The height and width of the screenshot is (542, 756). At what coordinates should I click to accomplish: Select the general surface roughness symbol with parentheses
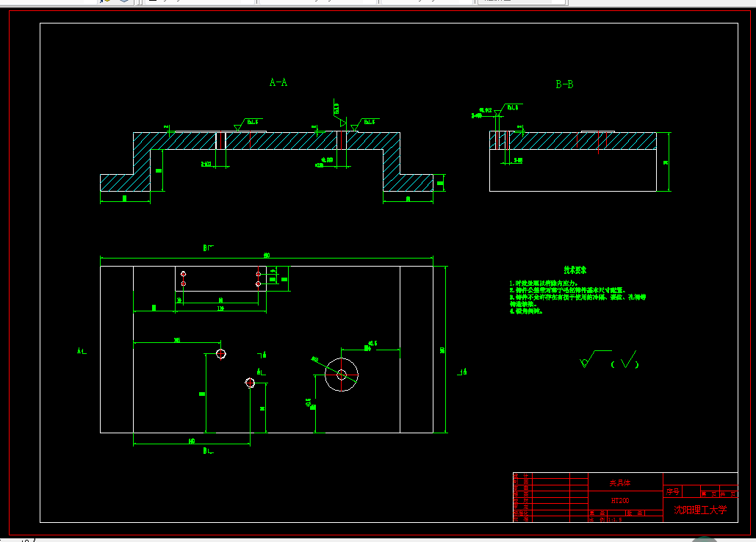click(x=610, y=359)
